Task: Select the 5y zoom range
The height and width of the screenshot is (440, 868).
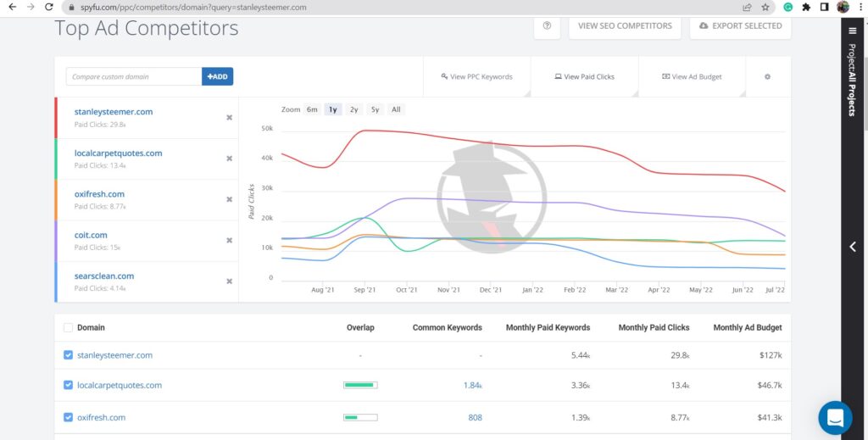Action: coord(375,109)
